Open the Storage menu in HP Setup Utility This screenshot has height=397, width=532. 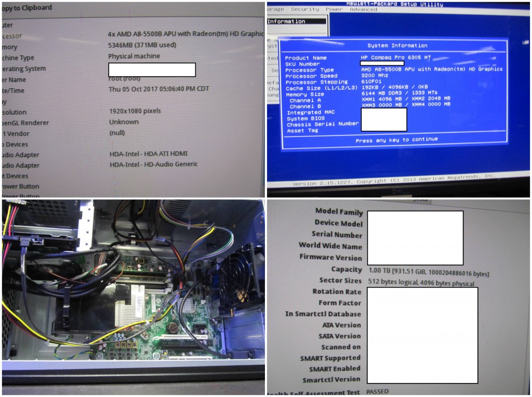275,9
